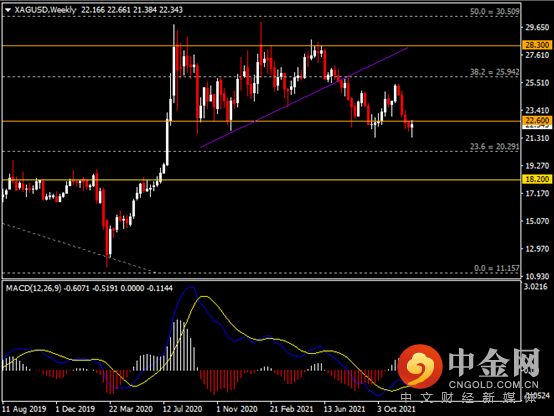The height and width of the screenshot is (416, 554).
Task: Click the 12 Jul 2020 date marker
Action: pyautogui.click(x=182, y=409)
